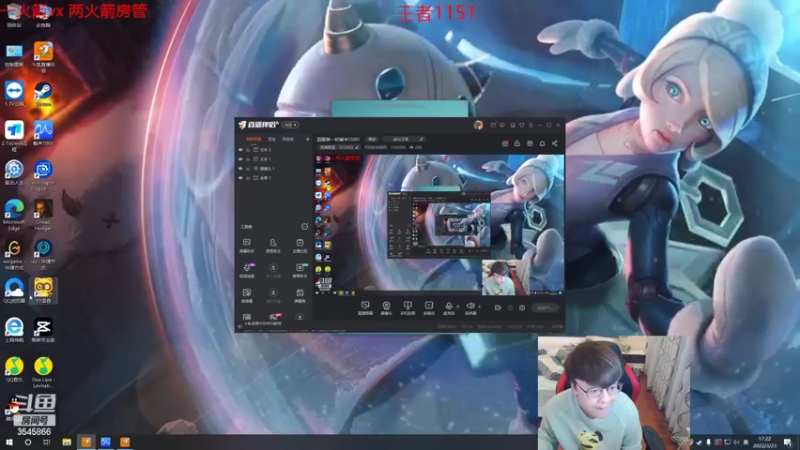Open File Explorer from the taskbar

click(x=67, y=442)
